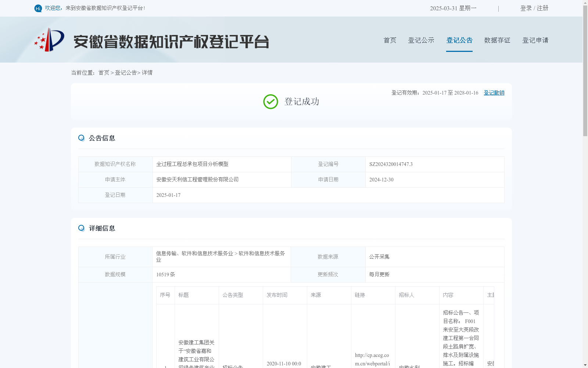Click the scrollbar up arrow

[585, 3]
